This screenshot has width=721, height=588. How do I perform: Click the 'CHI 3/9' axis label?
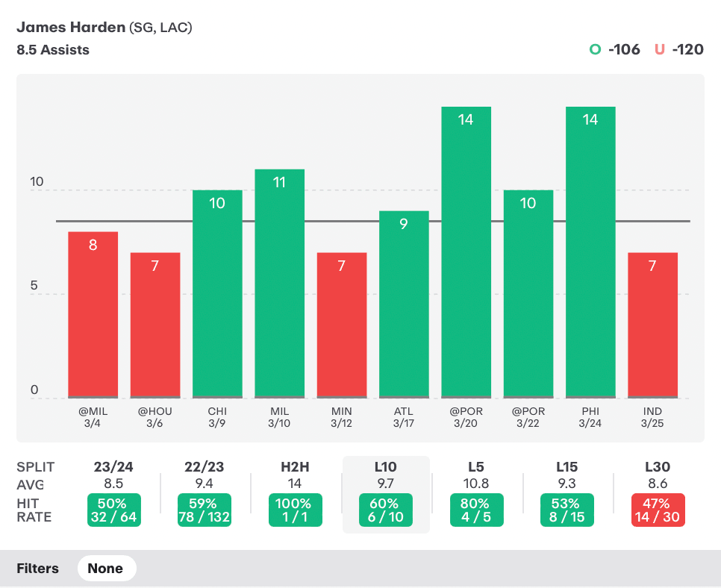tap(217, 417)
